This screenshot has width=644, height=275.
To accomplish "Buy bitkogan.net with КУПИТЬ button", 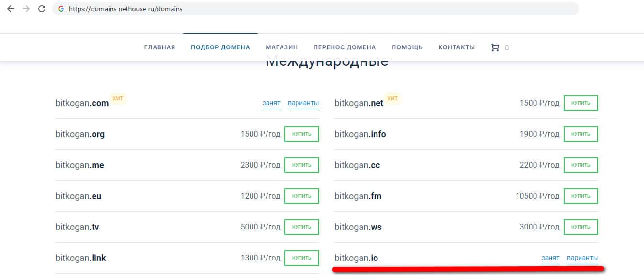I will point(581,103).
